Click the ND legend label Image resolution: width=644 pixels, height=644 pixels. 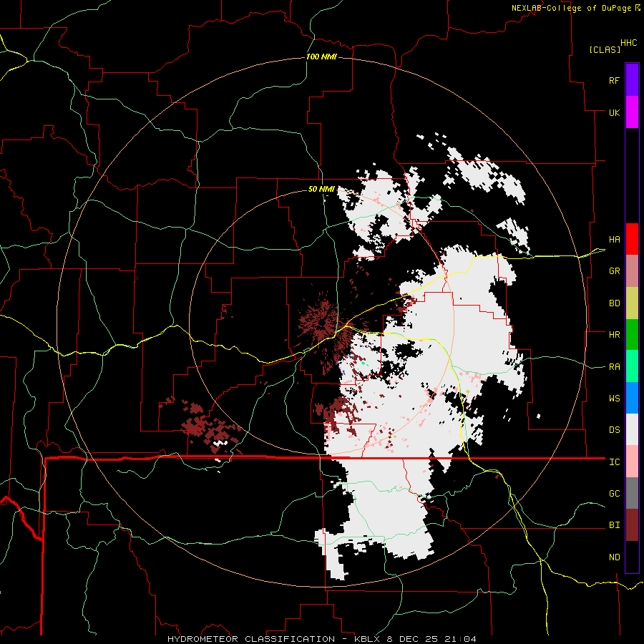[x=614, y=557]
